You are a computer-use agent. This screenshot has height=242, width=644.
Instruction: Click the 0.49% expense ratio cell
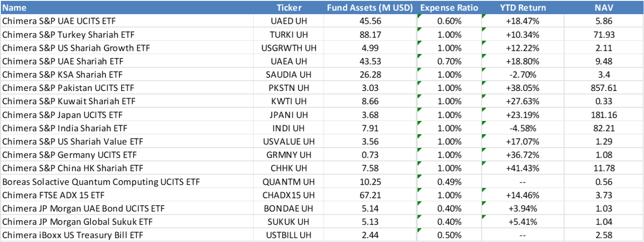[x=449, y=181]
